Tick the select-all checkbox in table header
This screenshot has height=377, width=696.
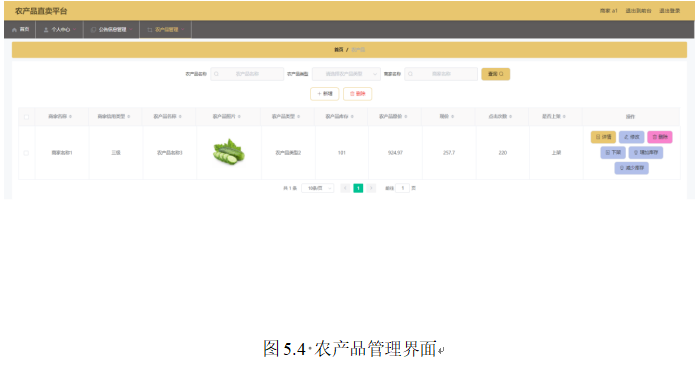(26, 117)
